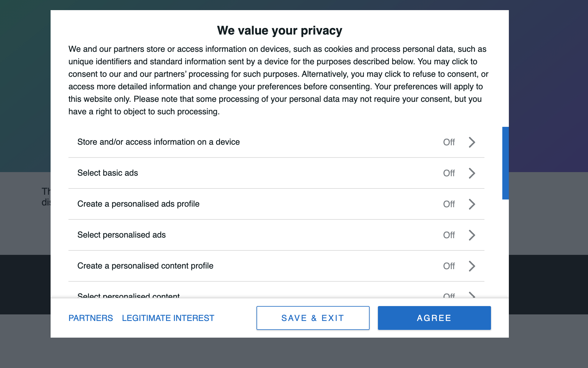Toggle Off status for Select personalised ads
This screenshot has width=588, height=368.
point(449,235)
